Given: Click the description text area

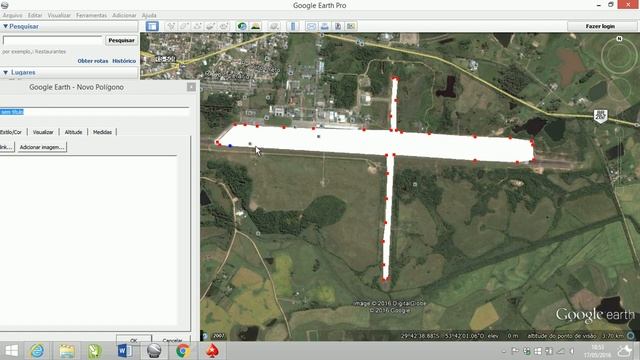Looking at the screenshot, I should [x=89, y=241].
